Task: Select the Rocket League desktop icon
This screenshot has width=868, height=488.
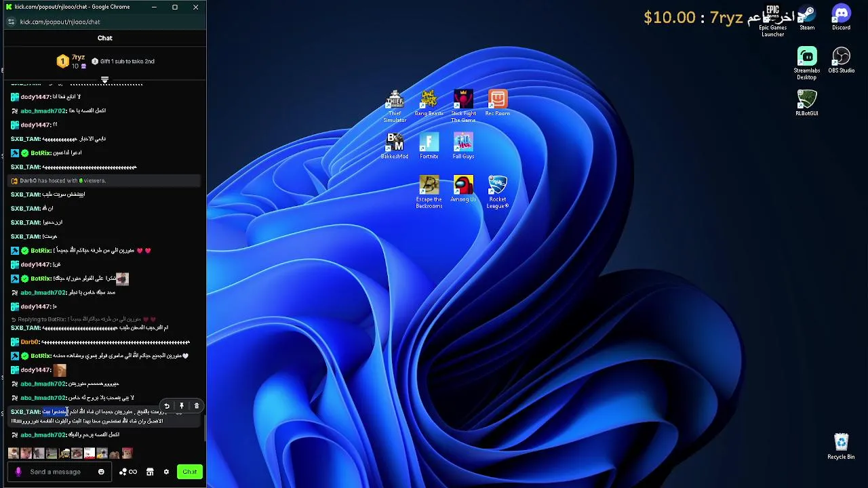Action: (498, 192)
